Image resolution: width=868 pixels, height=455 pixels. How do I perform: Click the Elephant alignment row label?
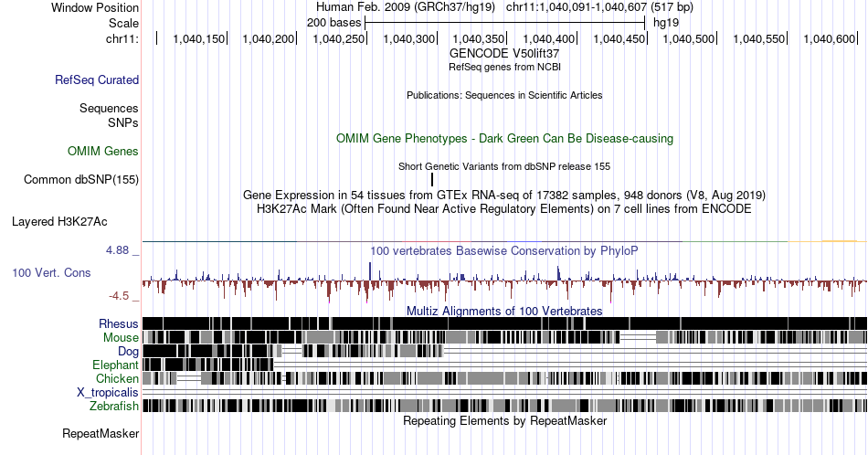click(x=116, y=365)
